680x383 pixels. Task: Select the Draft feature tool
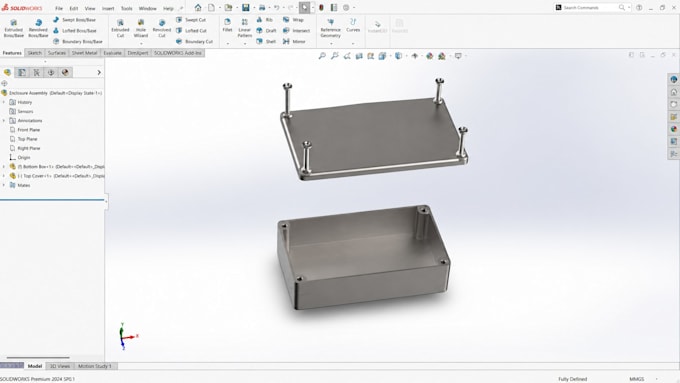pyautogui.click(x=266, y=30)
